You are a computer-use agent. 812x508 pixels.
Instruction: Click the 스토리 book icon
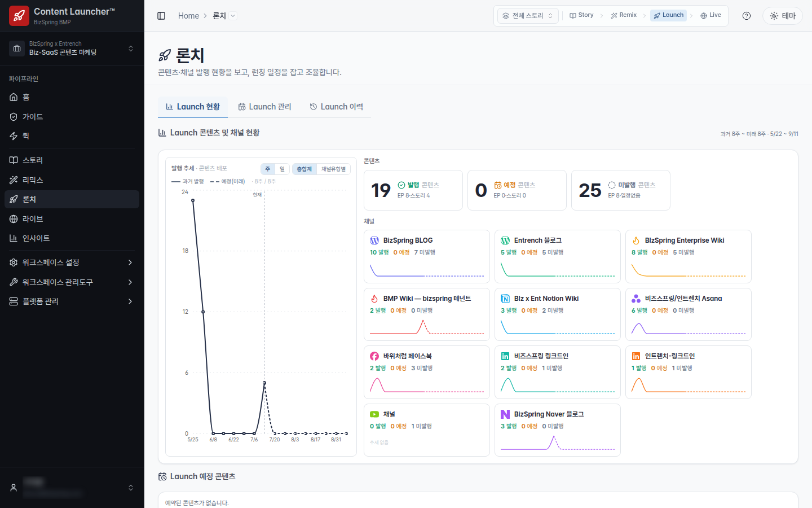(x=14, y=160)
